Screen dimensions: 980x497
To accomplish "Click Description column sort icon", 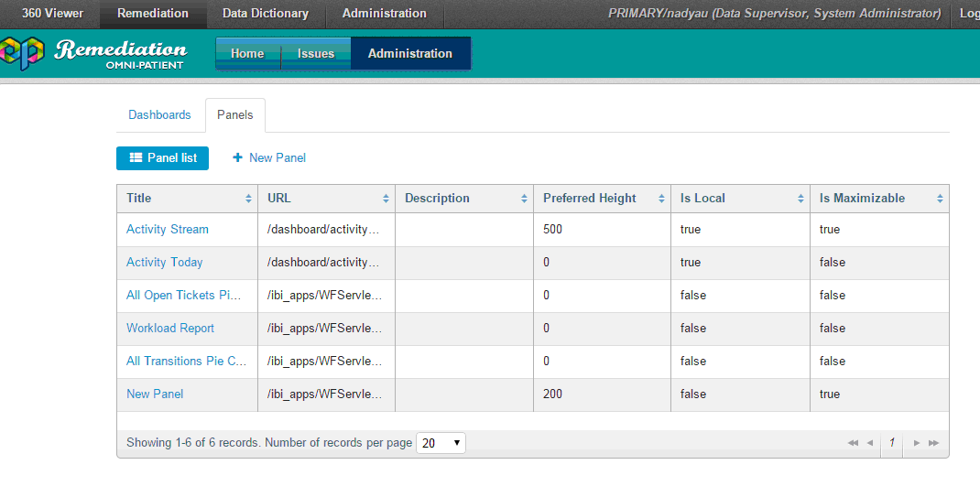I will click(x=524, y=199).
